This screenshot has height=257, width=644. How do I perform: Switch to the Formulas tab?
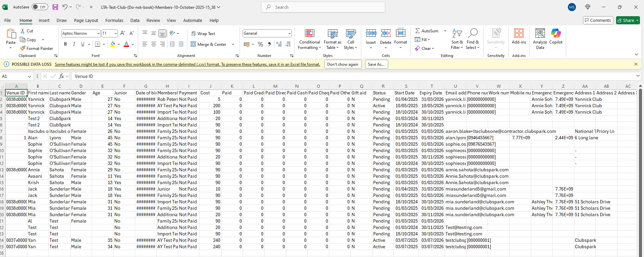click(114, 21)
